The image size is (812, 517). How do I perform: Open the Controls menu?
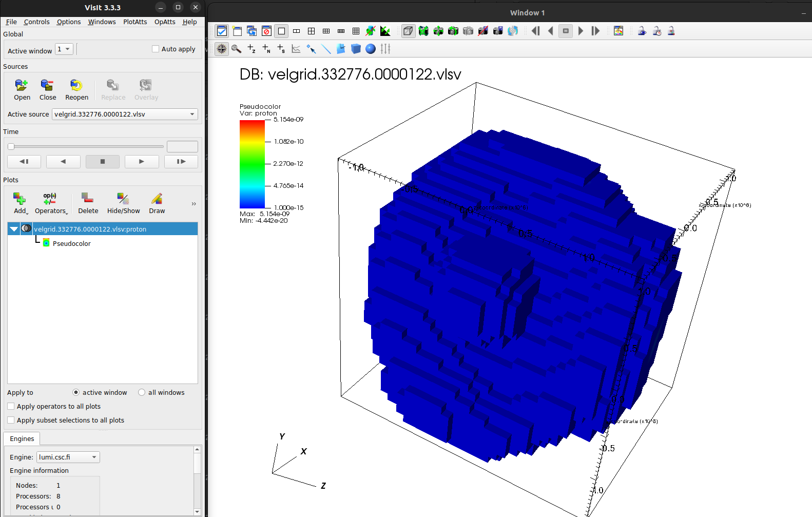[x=36, y=22]
